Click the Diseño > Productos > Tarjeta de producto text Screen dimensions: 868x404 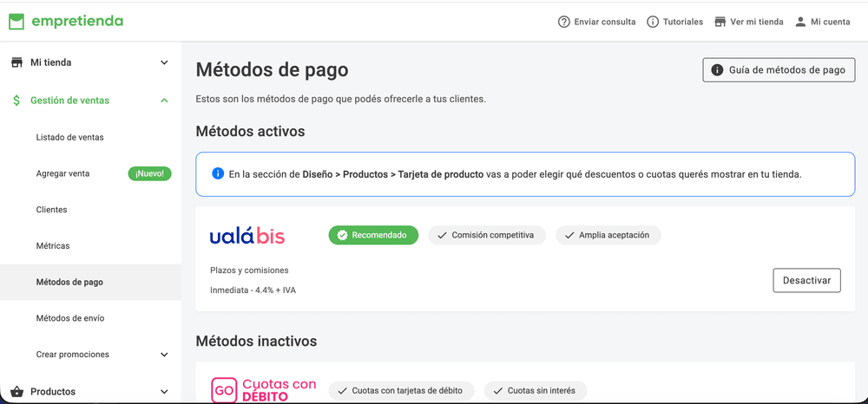pyautogui.click(x=393, y=174)
